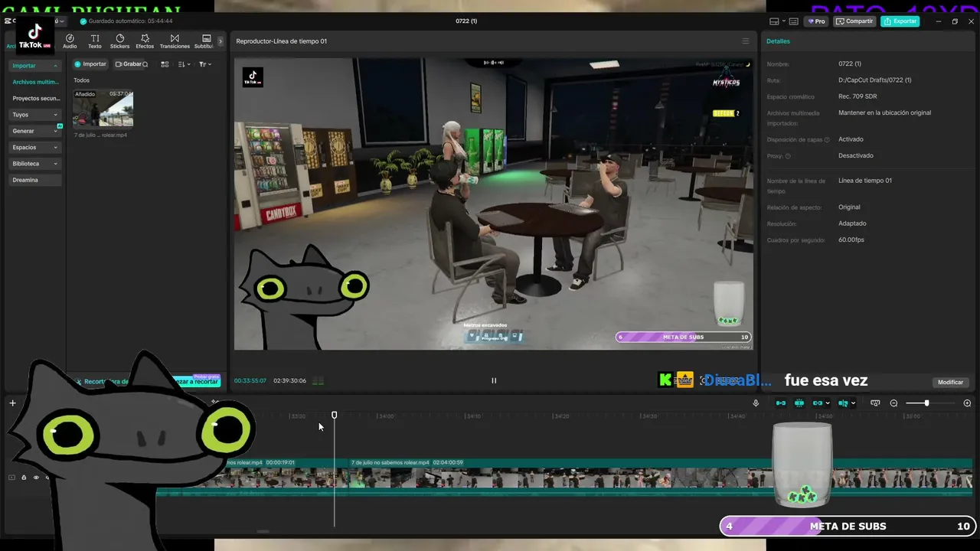The width and height of the screenshot is (980, 551).
Task: Open the media filter dropdown
Action: pyautogui.click(x=205, y=64)
